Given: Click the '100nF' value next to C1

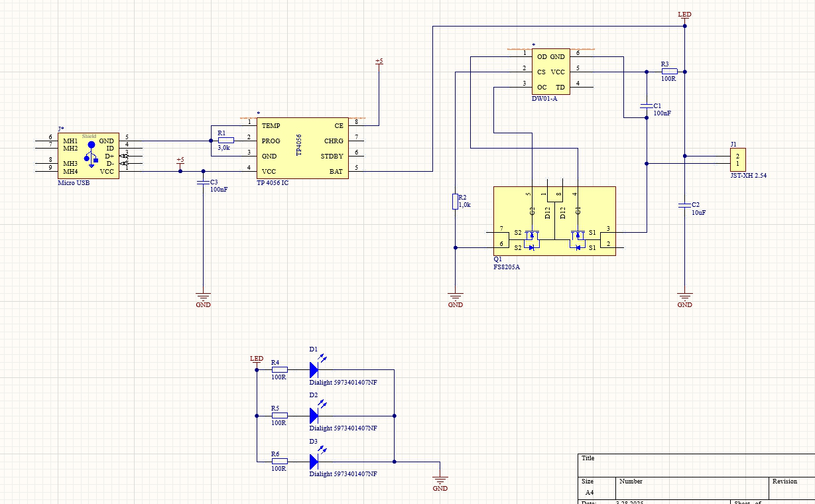Looking at the screenshot, I should (662, 113).
